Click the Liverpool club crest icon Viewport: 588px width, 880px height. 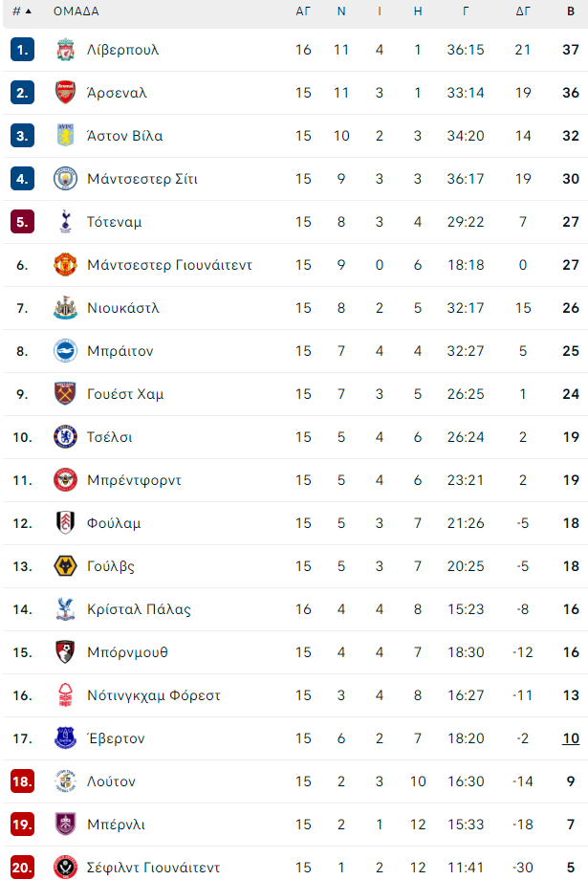click(x=65, y=50)
